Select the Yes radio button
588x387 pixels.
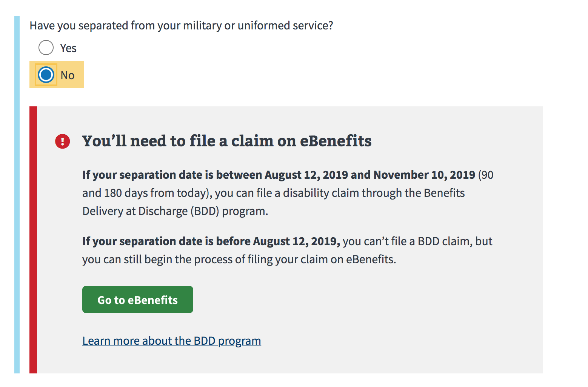[x=46, y=48]
